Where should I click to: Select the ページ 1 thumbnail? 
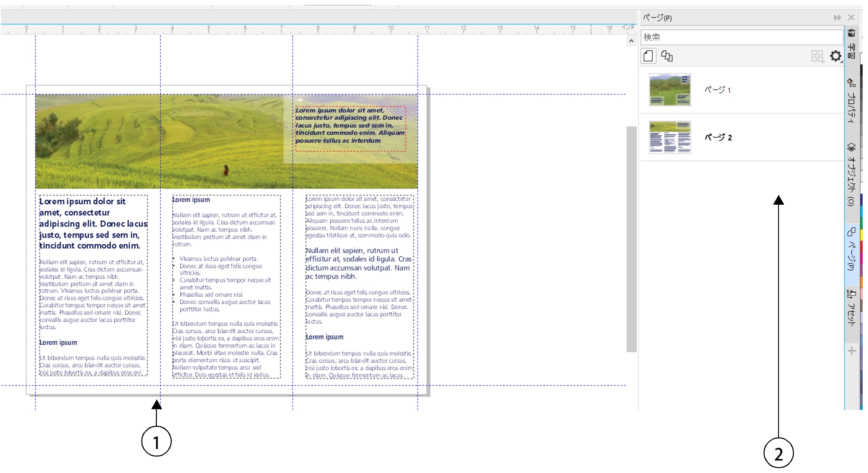[x=669, y=90]
